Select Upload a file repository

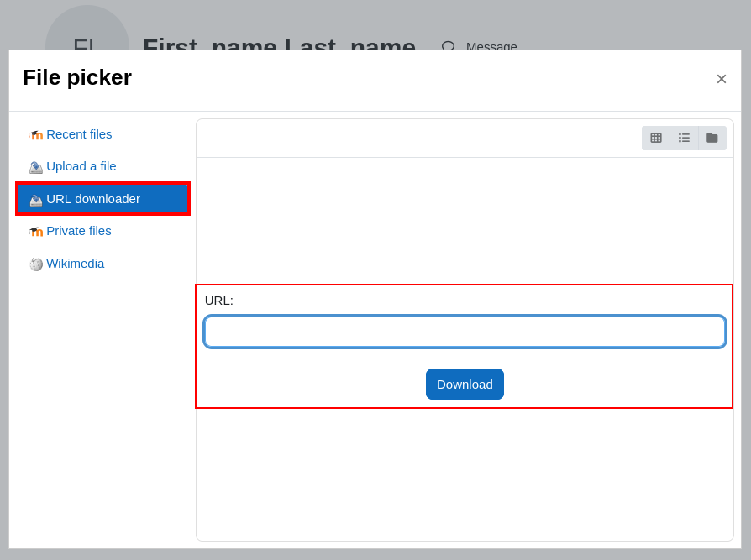click(81, 166)
